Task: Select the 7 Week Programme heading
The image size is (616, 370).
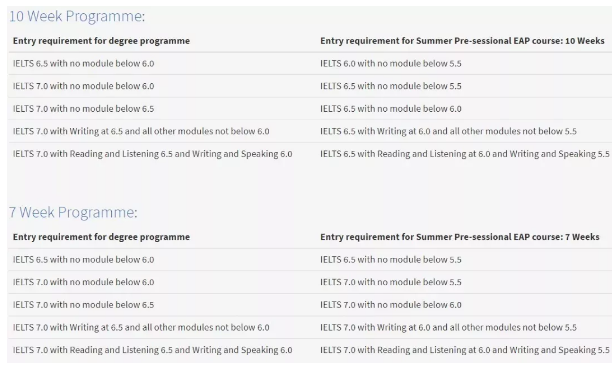Action: (x=73, y=212)
